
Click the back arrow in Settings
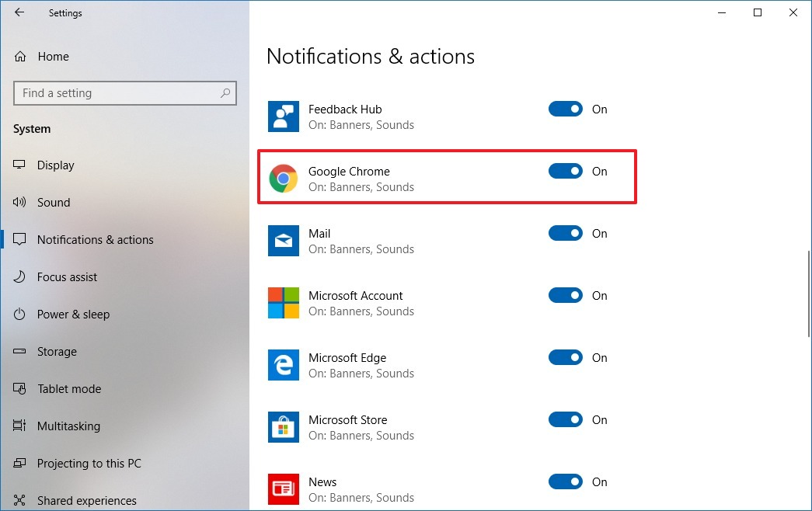point(19,12)
